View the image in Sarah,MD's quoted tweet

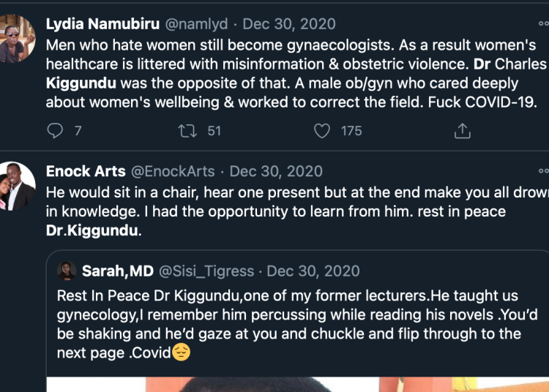[293, 385]
